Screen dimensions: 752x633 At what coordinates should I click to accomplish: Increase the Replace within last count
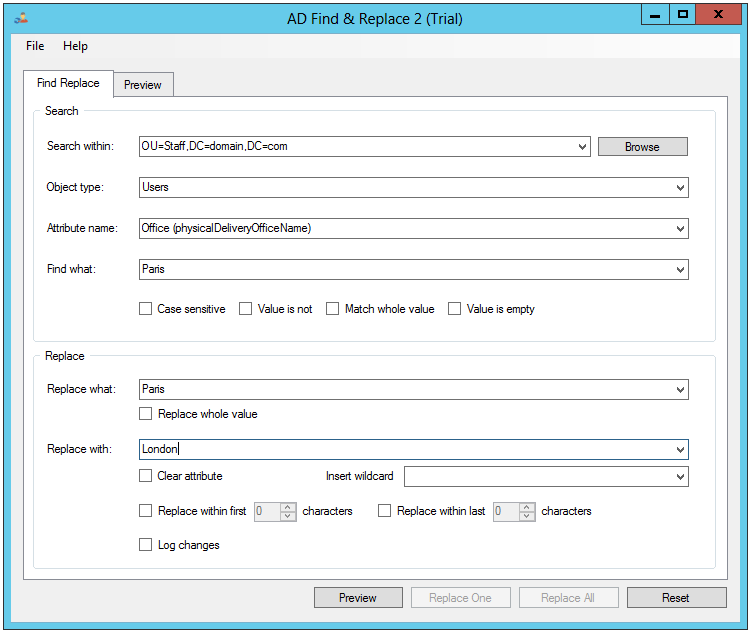pyautogui.click(x=527, y=507)
